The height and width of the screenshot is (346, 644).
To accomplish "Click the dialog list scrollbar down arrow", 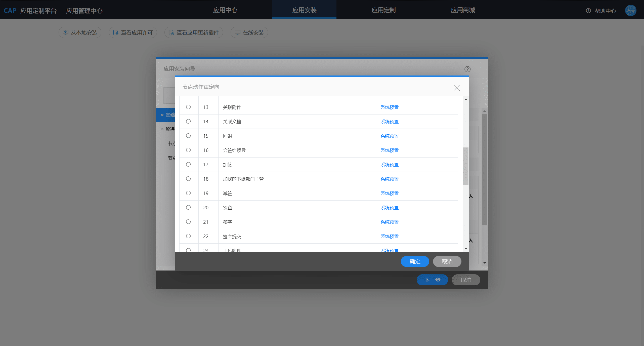I will (x=466, y=249).
